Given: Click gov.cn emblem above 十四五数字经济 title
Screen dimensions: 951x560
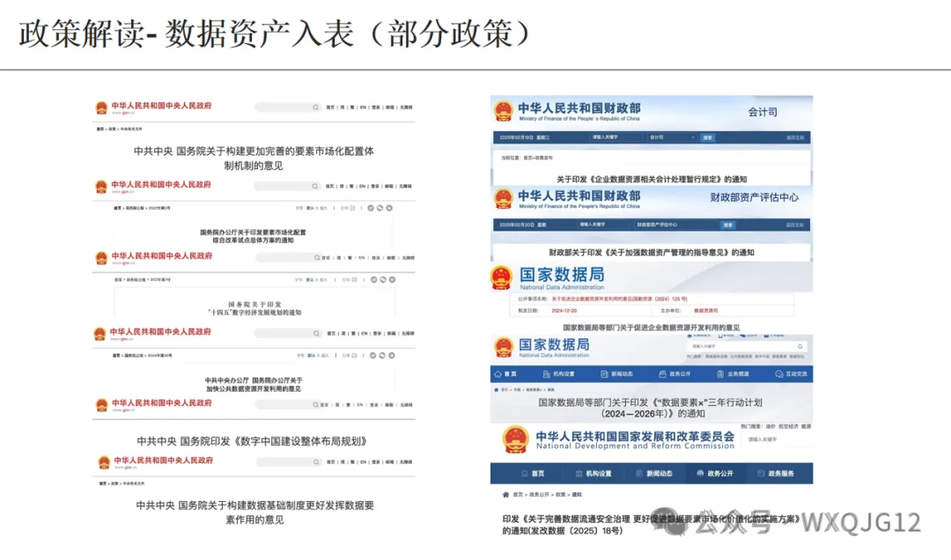Looking at the screenshot, I should (101, 259).
